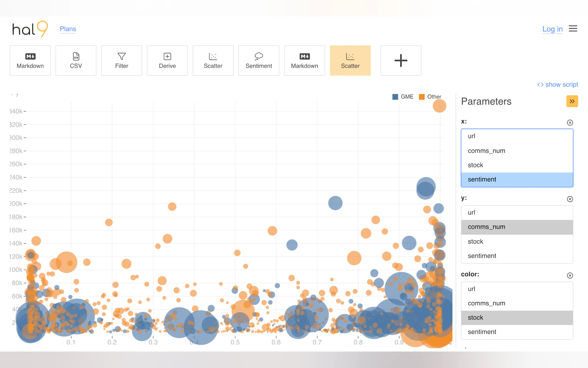Choose comms_num in x list
The height and width of the screenshot is (368, 588).
[x=486, y=151]
